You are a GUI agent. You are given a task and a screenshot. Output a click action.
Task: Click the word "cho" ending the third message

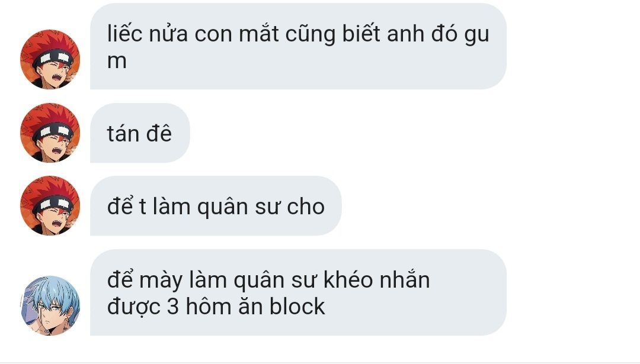[306, 207]
